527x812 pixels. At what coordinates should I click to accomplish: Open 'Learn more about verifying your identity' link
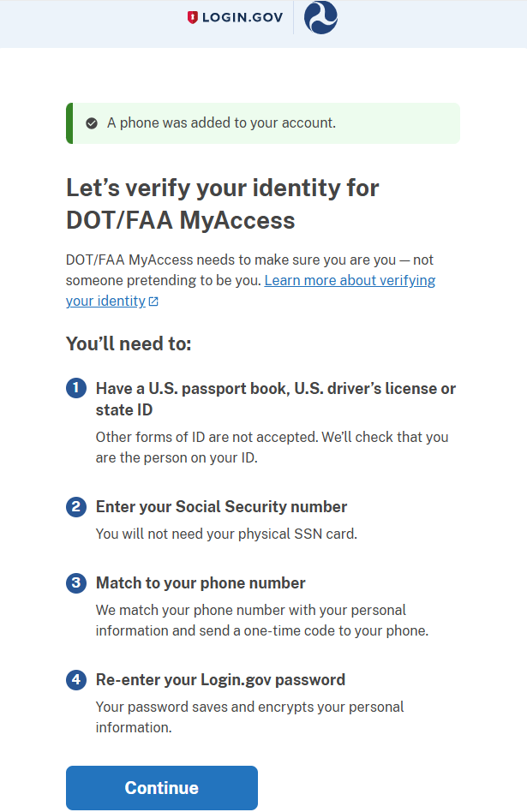tap(350, 281)
